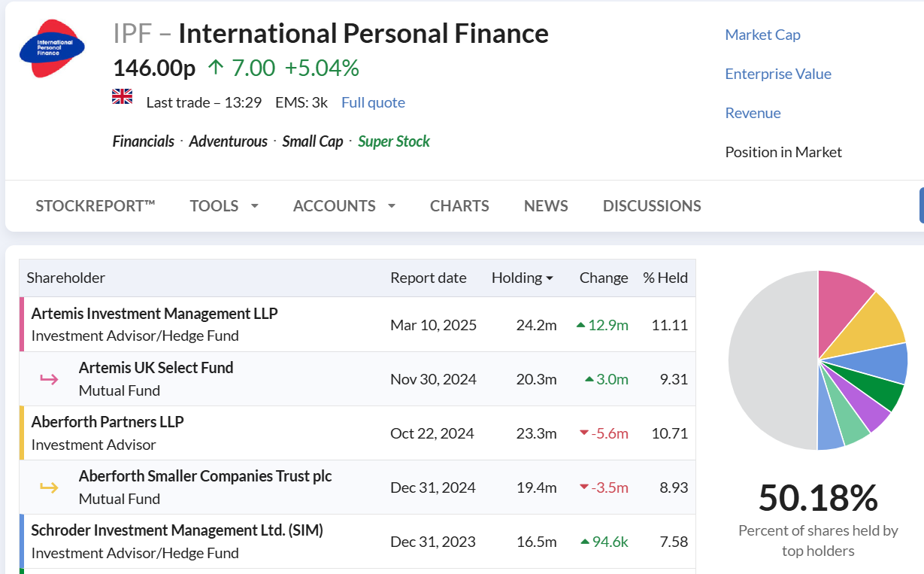This screenshot has height=574, width=924.
Task: Click the pink arrow beside Artemis UK Select Fund
Action: pyautogui.click(x=49, y=379)
